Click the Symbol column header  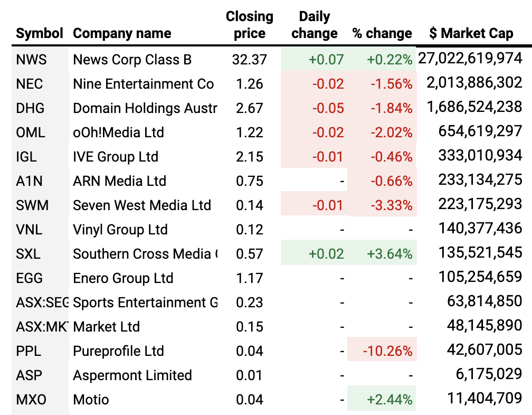(x=40, y=33)
